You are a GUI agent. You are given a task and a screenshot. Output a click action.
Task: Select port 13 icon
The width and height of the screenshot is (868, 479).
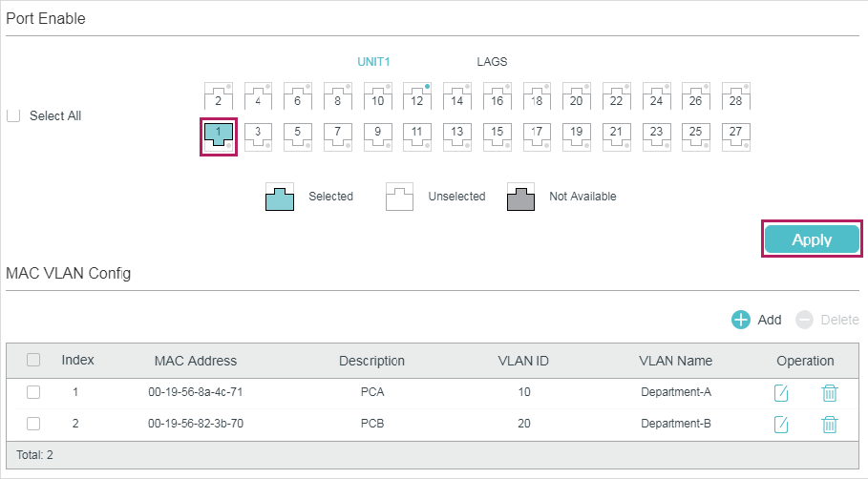point(457,136)
